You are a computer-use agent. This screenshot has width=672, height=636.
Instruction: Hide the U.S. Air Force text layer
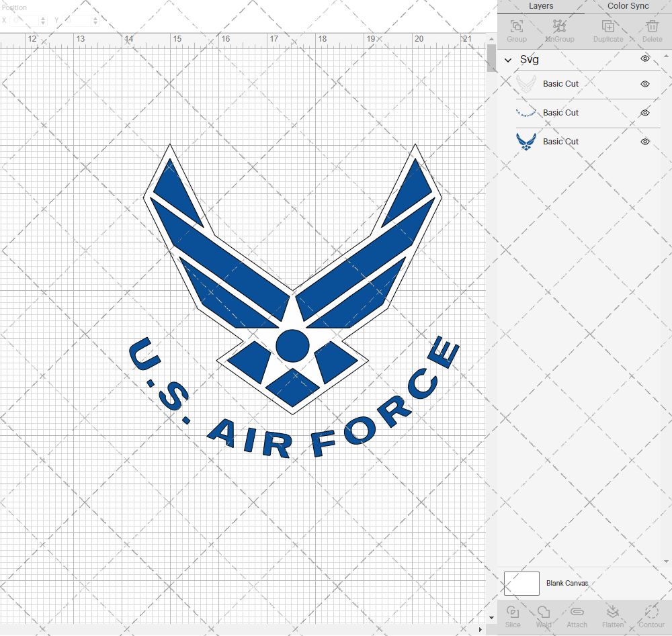(645, 113)
